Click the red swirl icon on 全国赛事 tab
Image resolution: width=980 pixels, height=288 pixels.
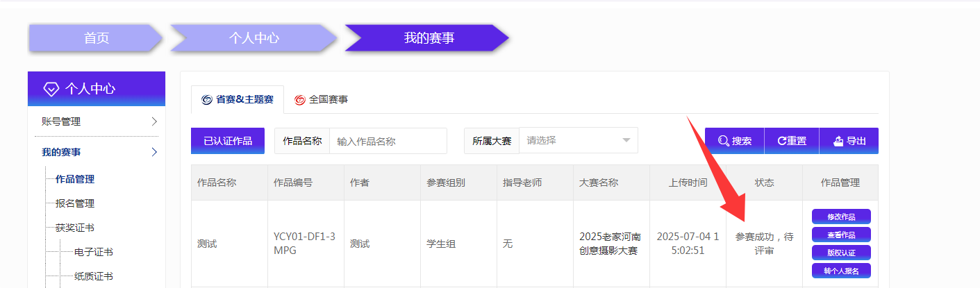pos(300,100)
